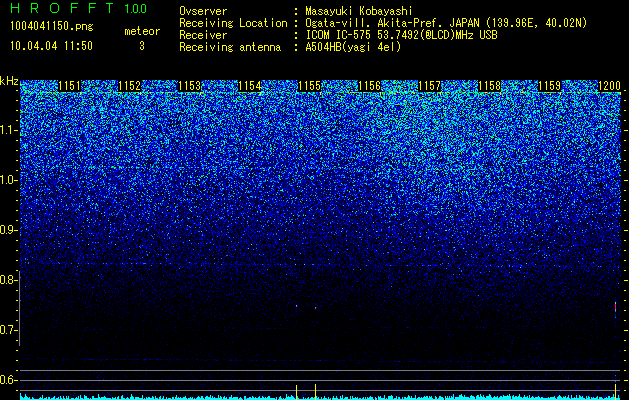Click the 1155 time tick label
The image size is (629, 400).
(x=309, y=86)
